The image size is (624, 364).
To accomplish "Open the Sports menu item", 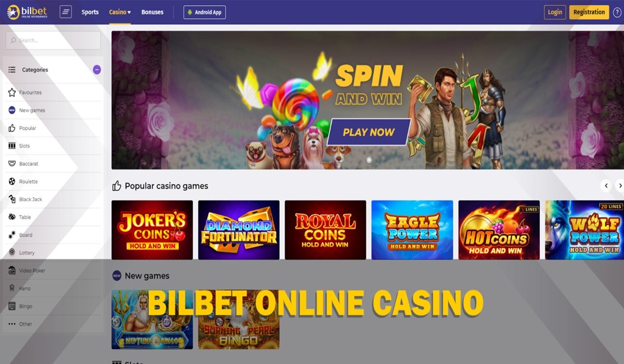I will [90, 12].
